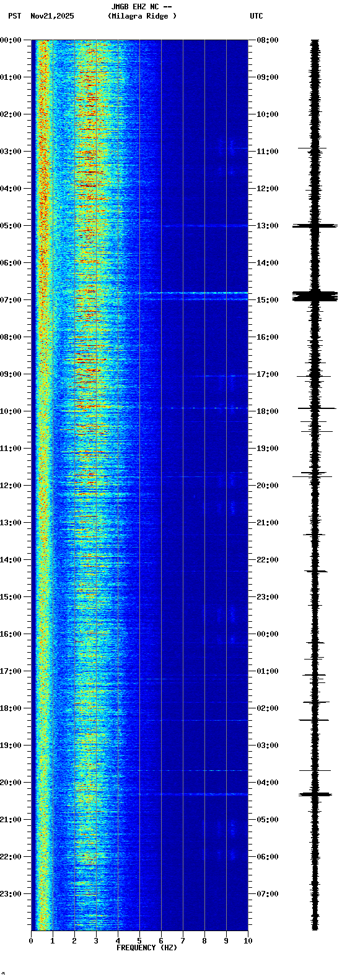Click the 07:00 PST axis label
Screen dimensions: 342x980
click(x=11, y=300)
